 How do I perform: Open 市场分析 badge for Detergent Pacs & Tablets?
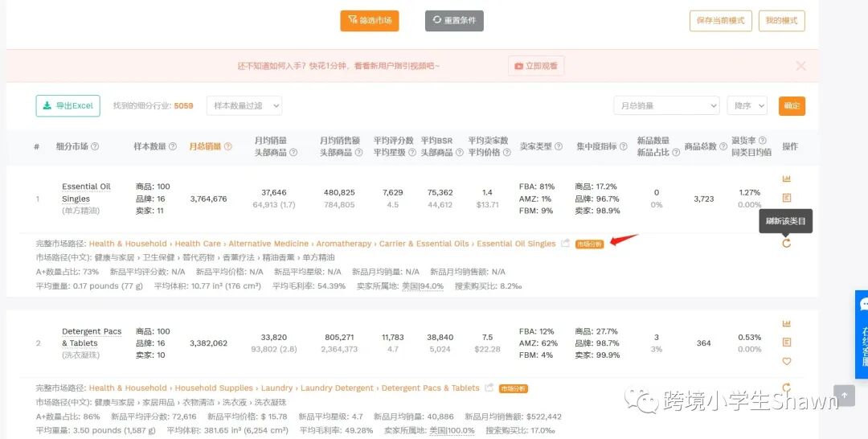(x=513, y=388)
